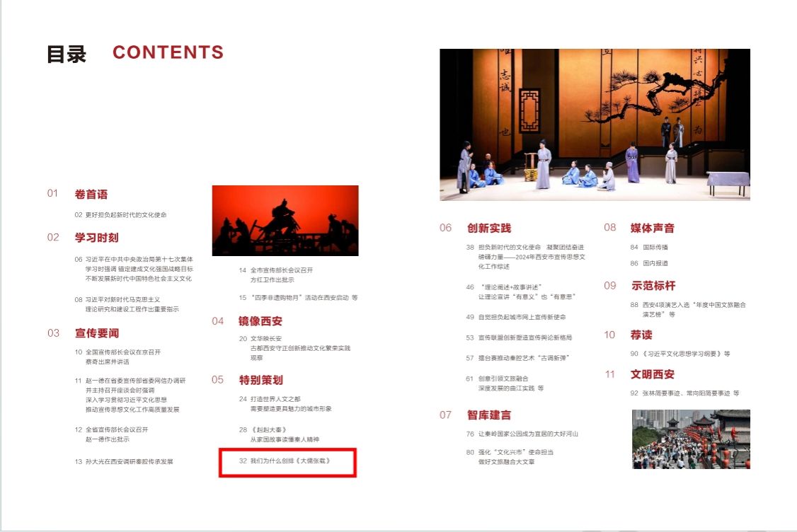
Task: Click the city wall lantern crowd photo
Action: coord(691,439)
